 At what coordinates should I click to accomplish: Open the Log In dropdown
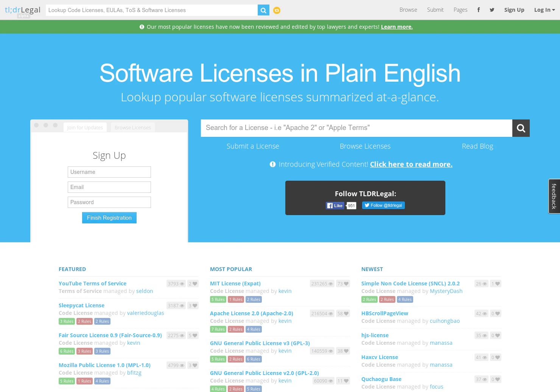click(x=544, y=10)
